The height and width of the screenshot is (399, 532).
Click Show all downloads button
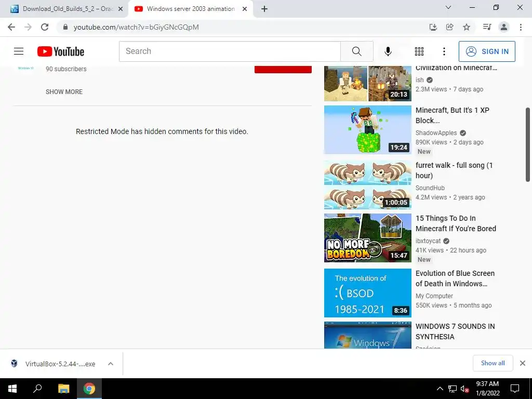pyautogui.click(x=493, y=363)
